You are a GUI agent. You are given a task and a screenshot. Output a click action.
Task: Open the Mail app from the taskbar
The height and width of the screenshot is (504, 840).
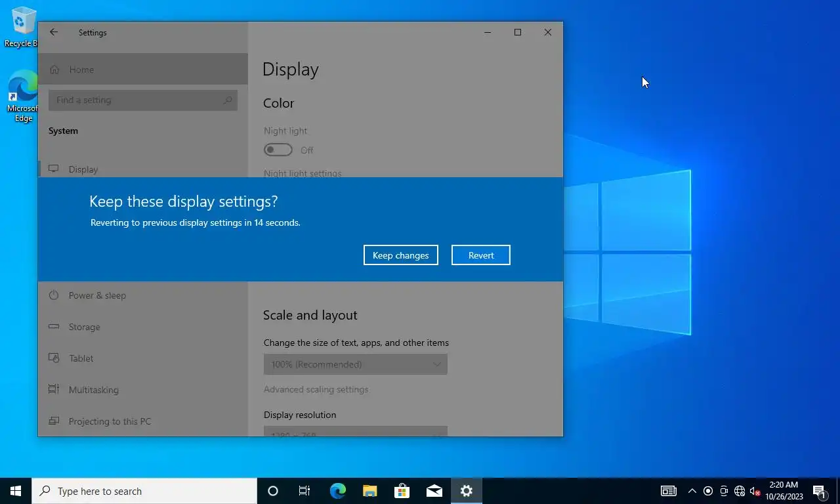click(434, 491)
